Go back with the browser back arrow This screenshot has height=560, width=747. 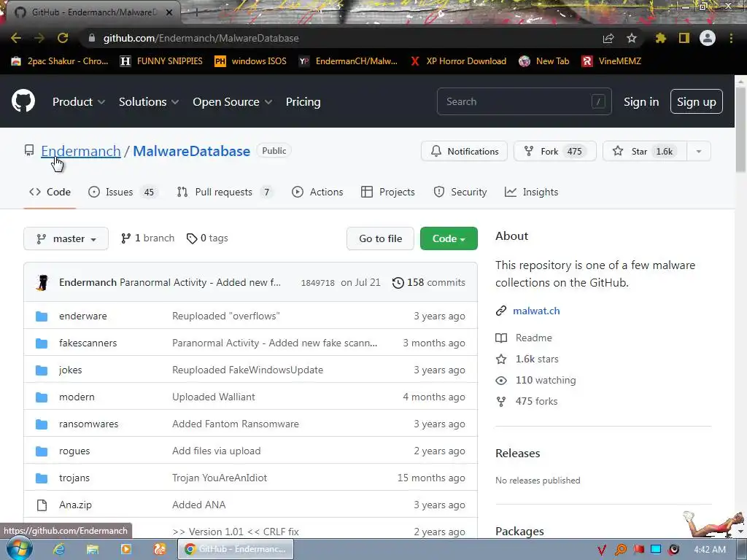16,38
